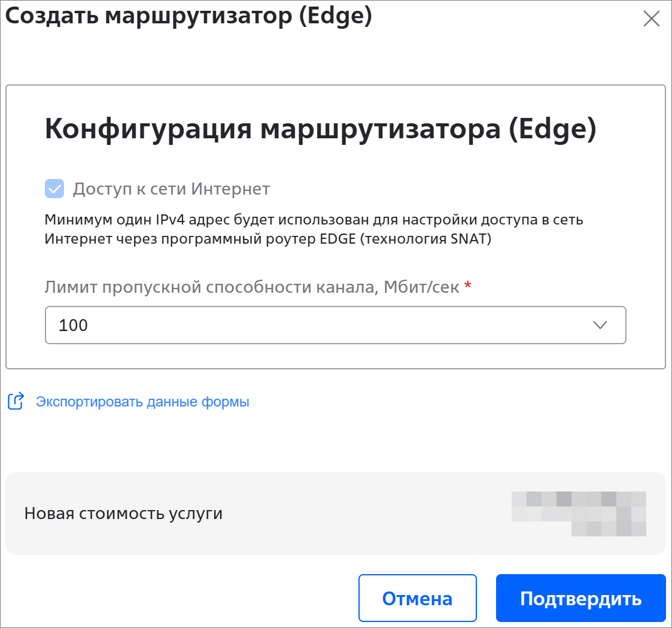Click the SNAT description paragraph
Viewport: 672px width, 628px height.
[x=314, y=229]
